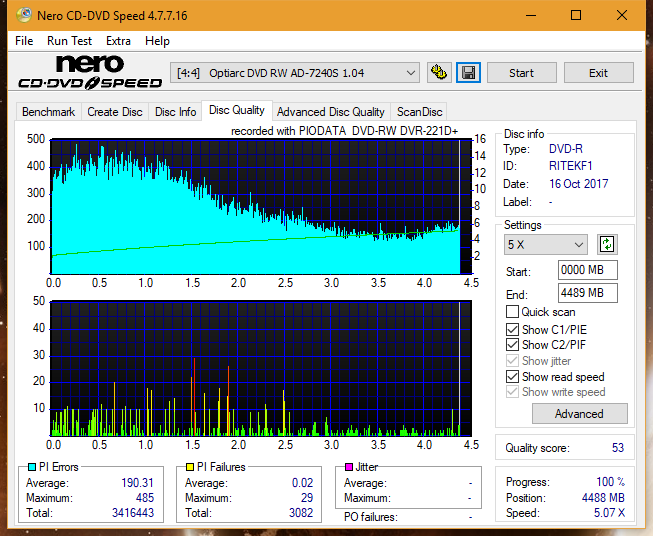The height and width of the screenshot is (536, 653).
Task: Click the disc ID RITEKF1 text
Action: [x=571, y=166]
